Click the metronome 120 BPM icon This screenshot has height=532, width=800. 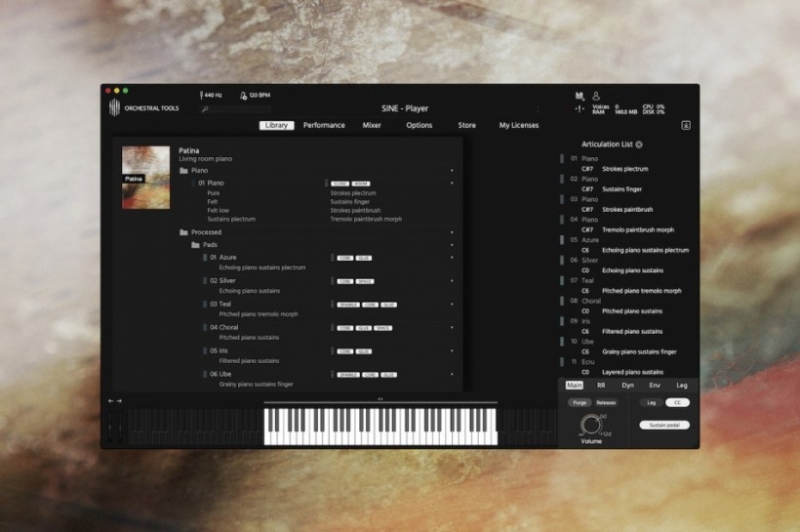pyautogui.click(x=243, y=95)
